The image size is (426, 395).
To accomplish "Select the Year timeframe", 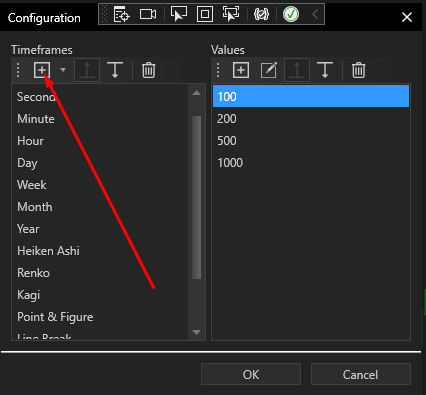I will pos(100,229).
